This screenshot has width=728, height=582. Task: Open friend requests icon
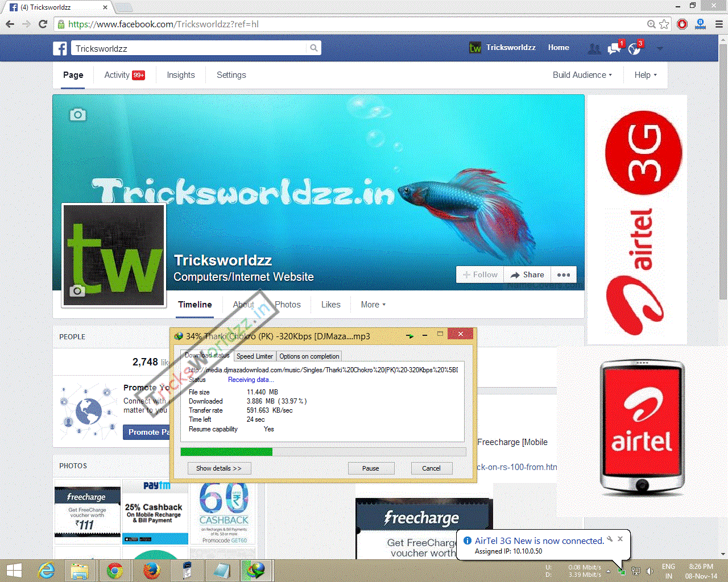point(594,49)
